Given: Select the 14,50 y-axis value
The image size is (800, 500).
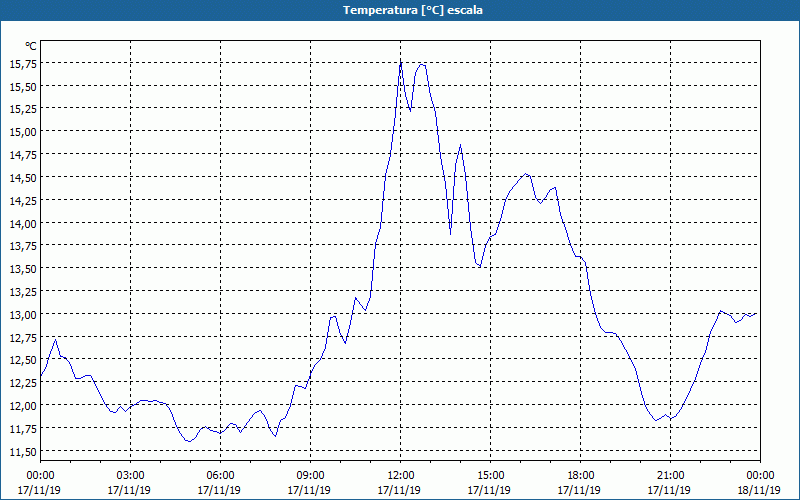Looking at the screenshot, I should pos(23,178).
